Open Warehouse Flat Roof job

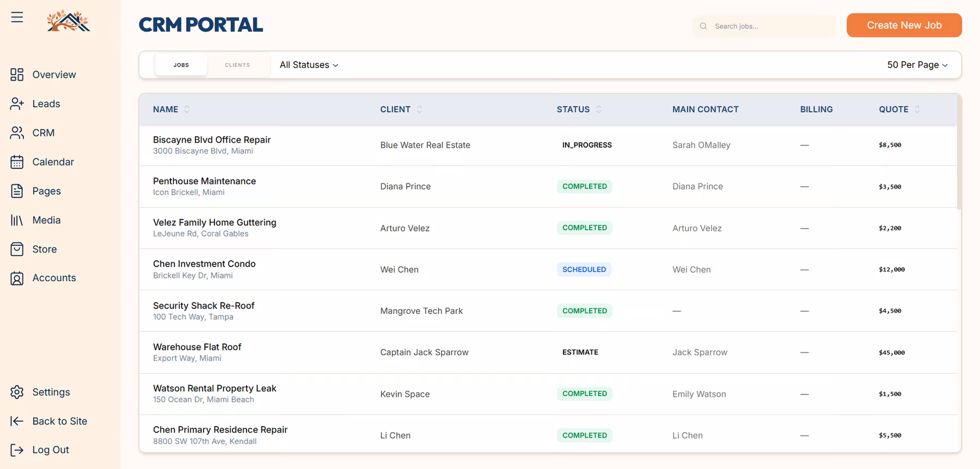click(197, 347)
